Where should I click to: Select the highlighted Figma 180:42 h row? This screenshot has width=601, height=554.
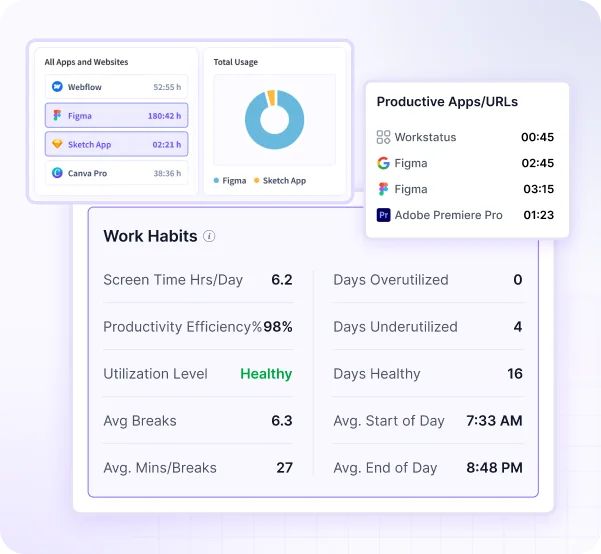click(117, 115)
